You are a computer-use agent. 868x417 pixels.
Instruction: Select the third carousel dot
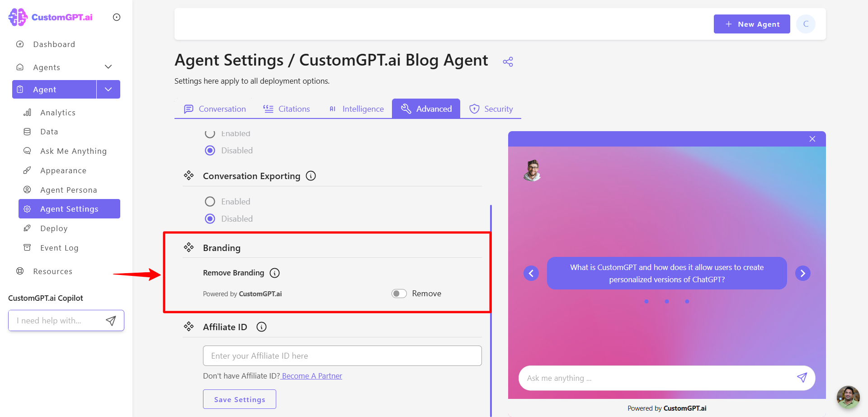(687, 302)
